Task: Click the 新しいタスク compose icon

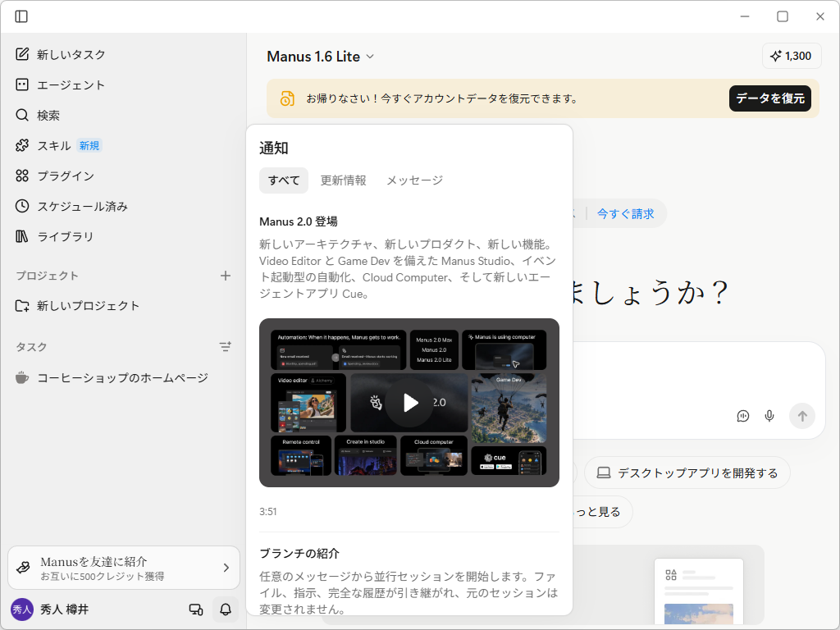Action: (x=22, y=54)
